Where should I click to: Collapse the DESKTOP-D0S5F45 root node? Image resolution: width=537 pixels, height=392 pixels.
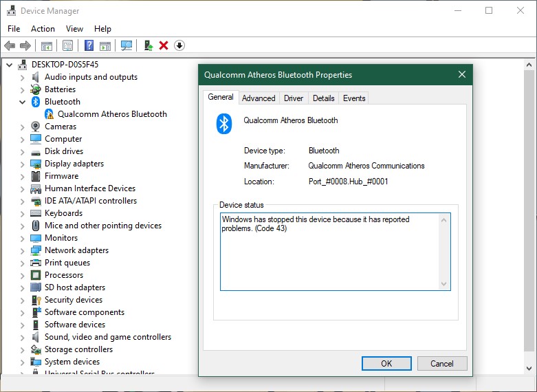point(10,65)
